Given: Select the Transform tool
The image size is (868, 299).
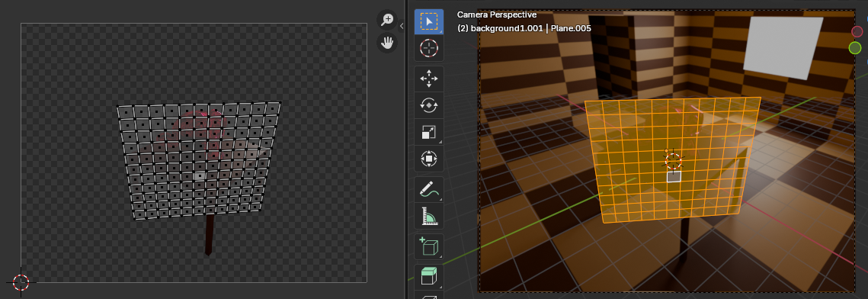Looking at the screenshot, I should 429,159.
